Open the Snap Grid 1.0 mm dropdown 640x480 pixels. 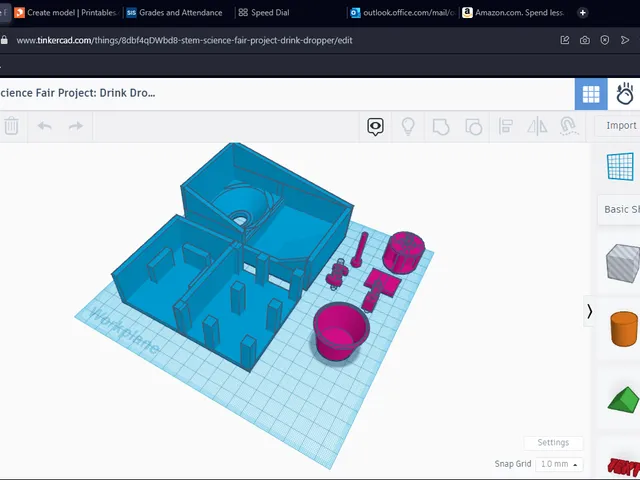coord(559,464)
